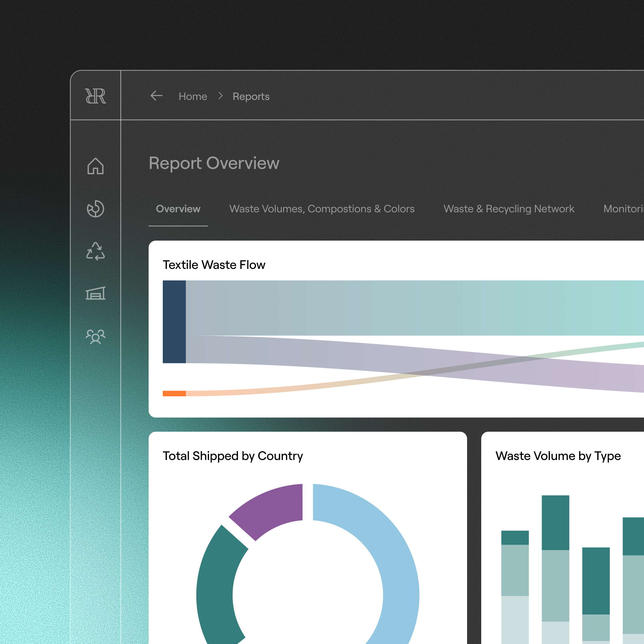644x644 pixels.
Task: Click the chevron between Home and Reports
Action: 220,96
